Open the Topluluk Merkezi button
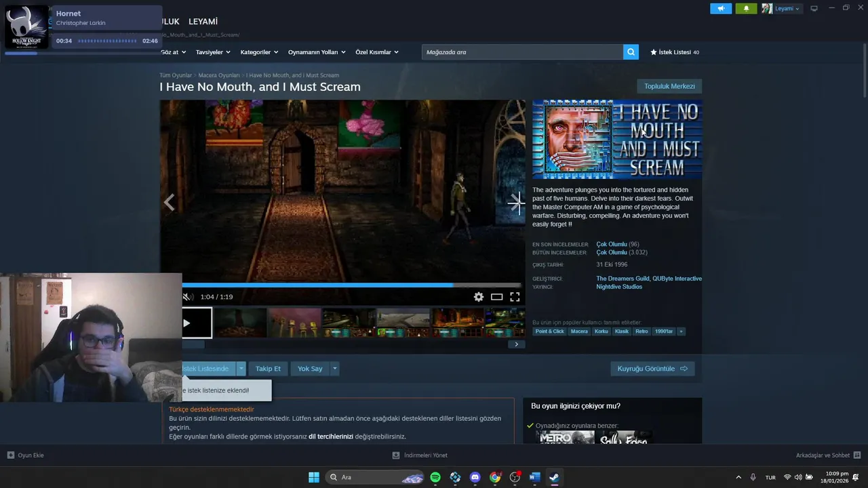This screenshot has width=868, height=488. (669, 86)
